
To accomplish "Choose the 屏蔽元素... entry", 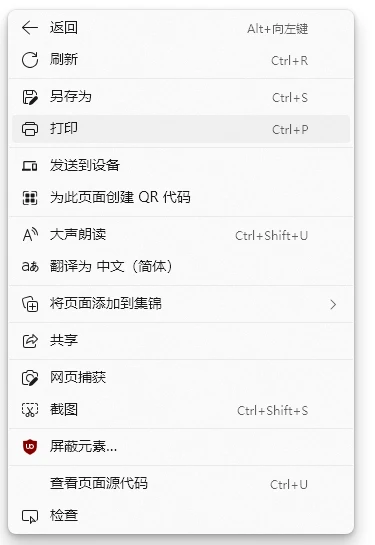I will click(x=181, y=447).
